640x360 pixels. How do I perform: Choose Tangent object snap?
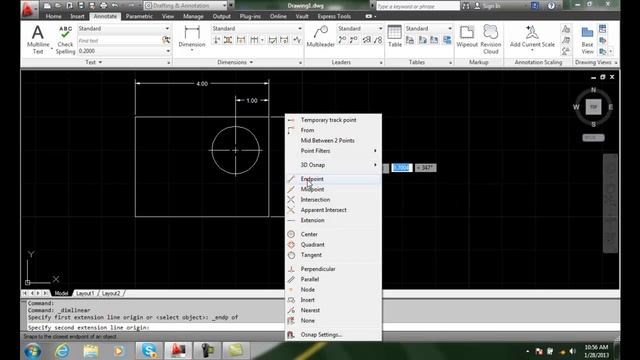point(333,255)
